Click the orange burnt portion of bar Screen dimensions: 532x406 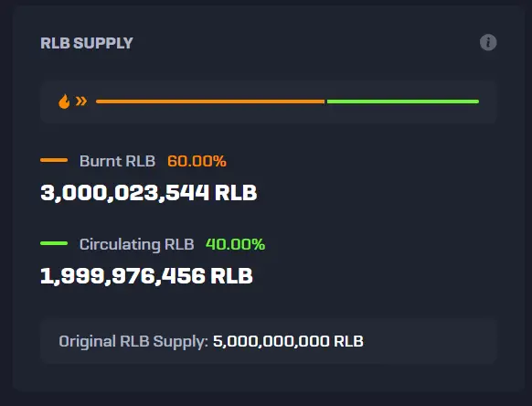[x=210, y=101]
